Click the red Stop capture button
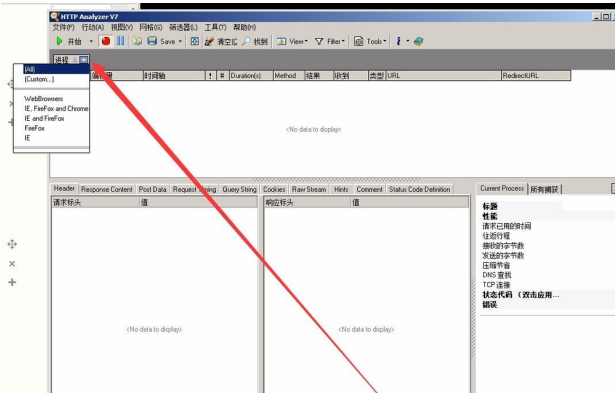This screenshot has width=616, height=403. (x=106, y=41)
